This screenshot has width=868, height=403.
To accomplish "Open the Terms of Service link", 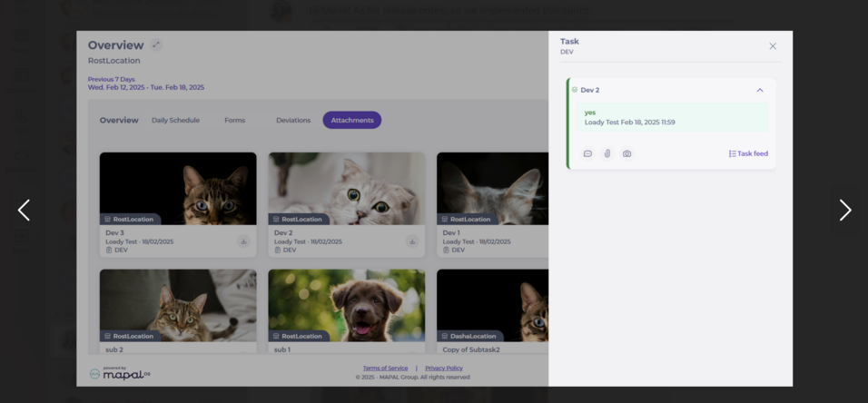I will click(385, 369).
